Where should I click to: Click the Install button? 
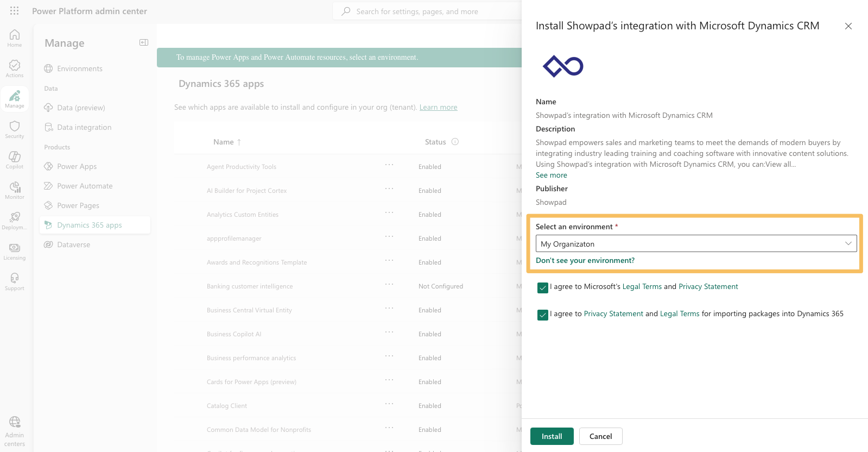(552, 436)
